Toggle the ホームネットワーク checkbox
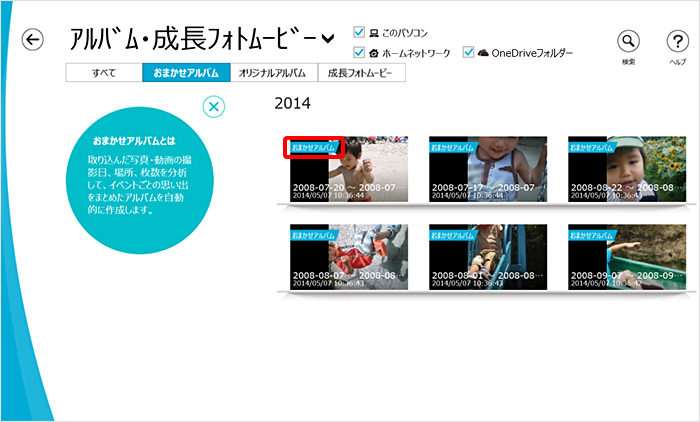The width and height of the screenshot is (700, 422). (359, 52)
